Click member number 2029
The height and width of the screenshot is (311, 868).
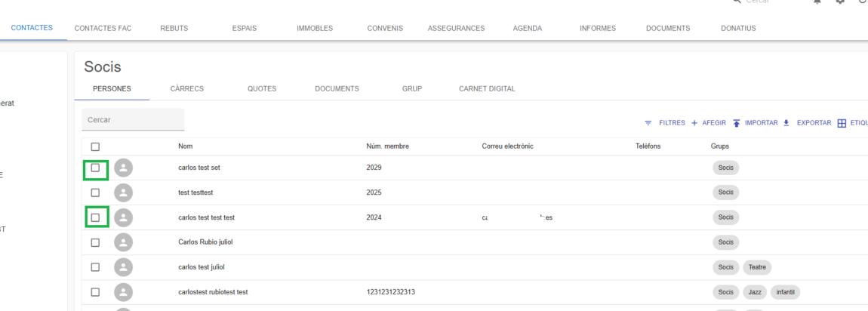click(374, 168)
